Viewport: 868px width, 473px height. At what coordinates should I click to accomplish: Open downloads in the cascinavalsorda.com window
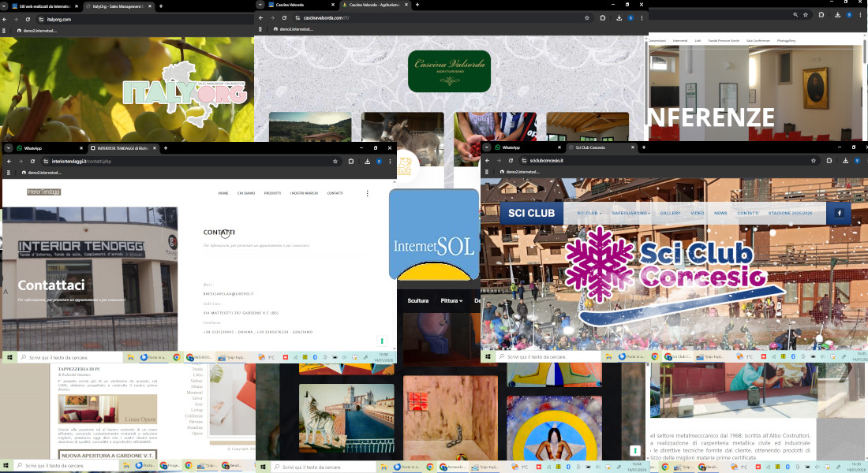click(x=618, y=17)
